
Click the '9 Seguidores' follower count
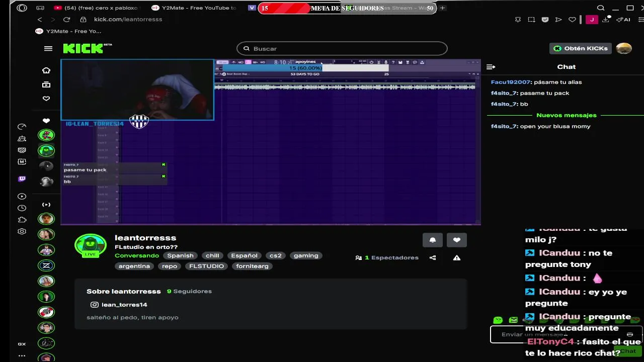click(x=189, y=292)
